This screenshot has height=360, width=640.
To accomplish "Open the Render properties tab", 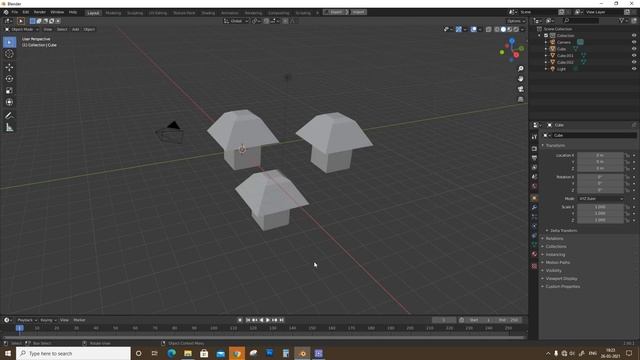I will pos(534,149).
